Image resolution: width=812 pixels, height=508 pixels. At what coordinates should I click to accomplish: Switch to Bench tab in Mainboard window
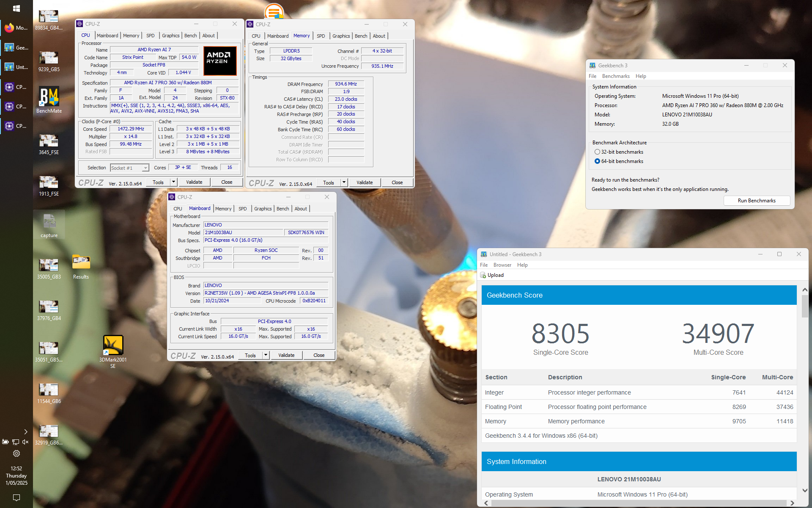(x=283, y=209)
